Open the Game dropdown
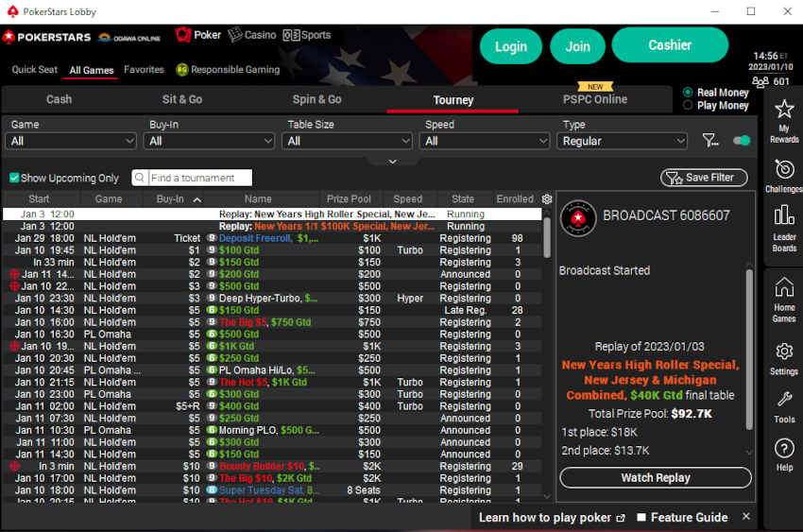 (71, 141)
